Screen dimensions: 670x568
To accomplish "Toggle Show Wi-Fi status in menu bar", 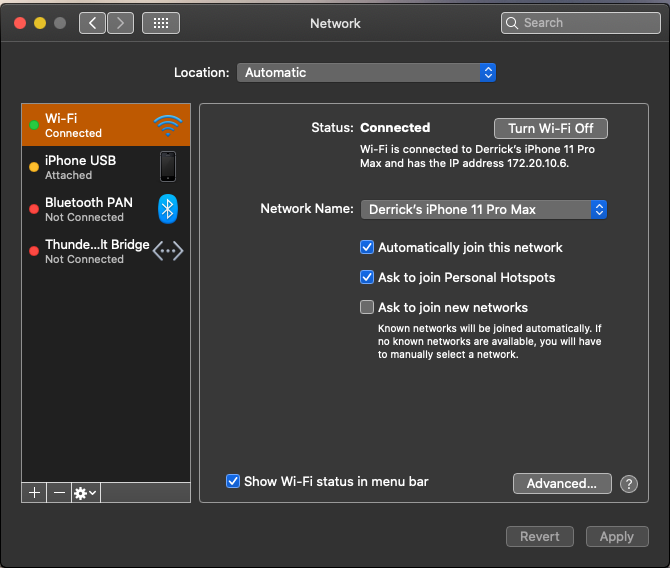I will [233, 481].
